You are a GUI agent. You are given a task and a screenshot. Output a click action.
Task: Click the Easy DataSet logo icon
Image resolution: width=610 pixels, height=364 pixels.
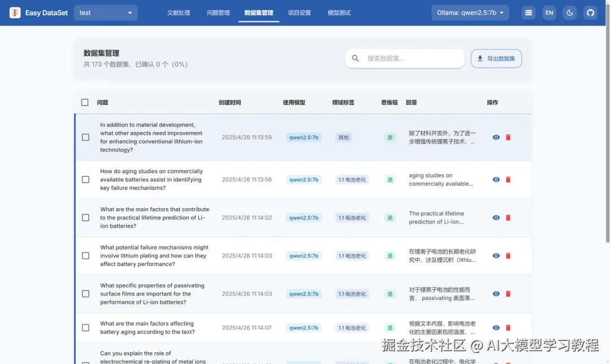pos(15,13)
